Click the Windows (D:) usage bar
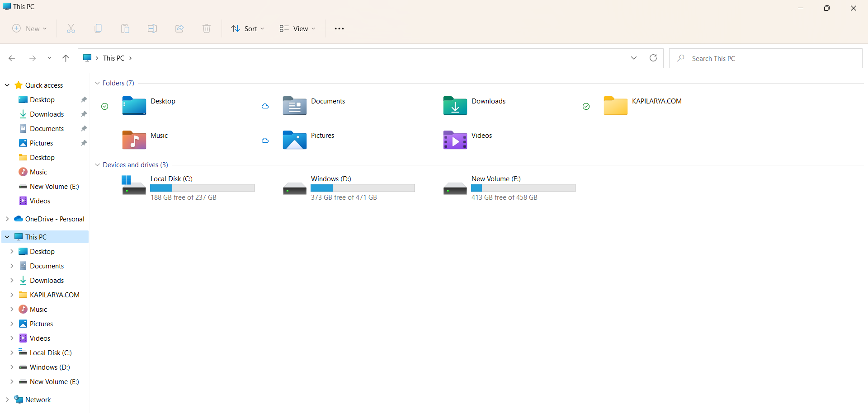Image resolution: width=868 pixels, height=413 pixels. (x=363, y=188)
